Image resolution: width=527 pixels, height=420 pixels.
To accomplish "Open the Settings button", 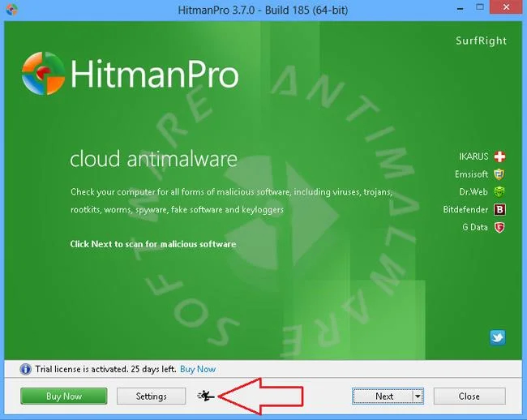I will tap(152, 396).
